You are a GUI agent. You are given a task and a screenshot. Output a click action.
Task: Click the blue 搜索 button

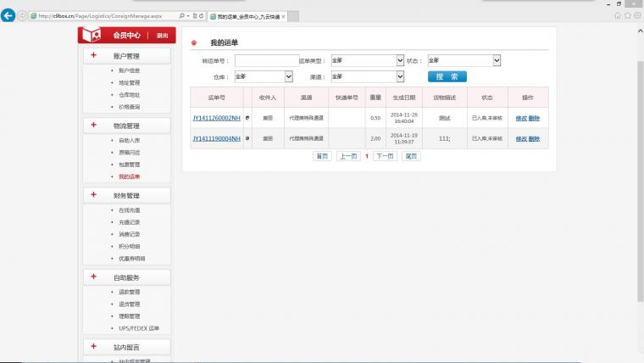pos(447,76)
